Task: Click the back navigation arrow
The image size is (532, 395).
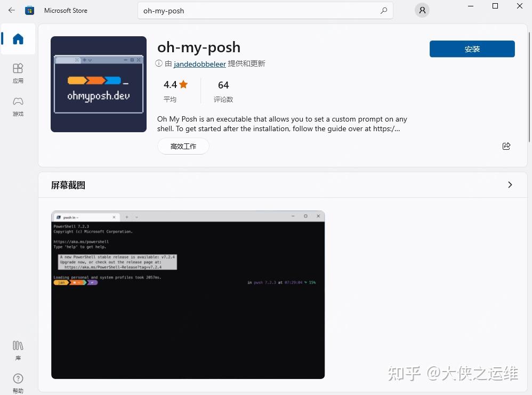Action: 11,10
